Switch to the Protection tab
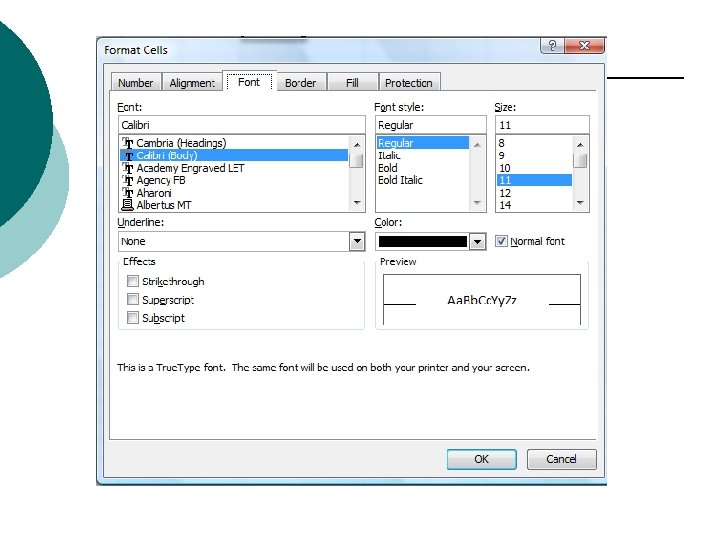The height and width of the screenshot is (540, 720). (409, 83)
